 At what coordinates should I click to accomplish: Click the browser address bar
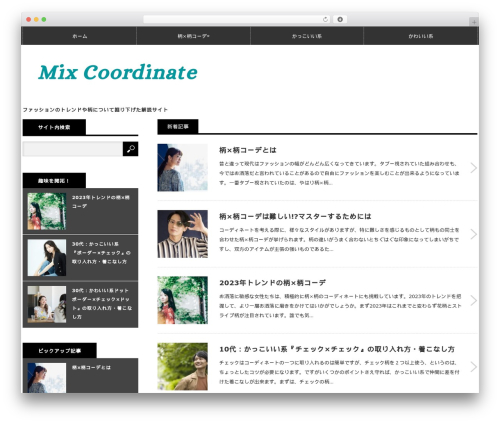237,19
